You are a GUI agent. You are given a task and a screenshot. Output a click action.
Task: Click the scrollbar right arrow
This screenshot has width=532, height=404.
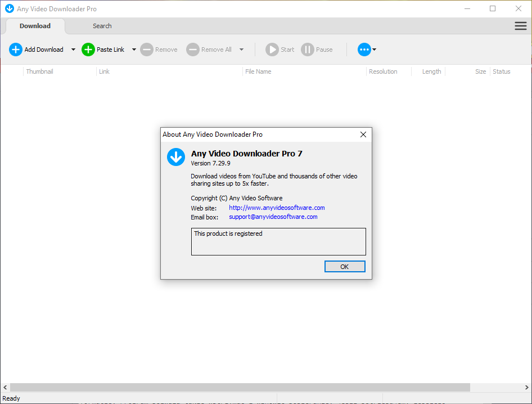(x=526, y=387)
